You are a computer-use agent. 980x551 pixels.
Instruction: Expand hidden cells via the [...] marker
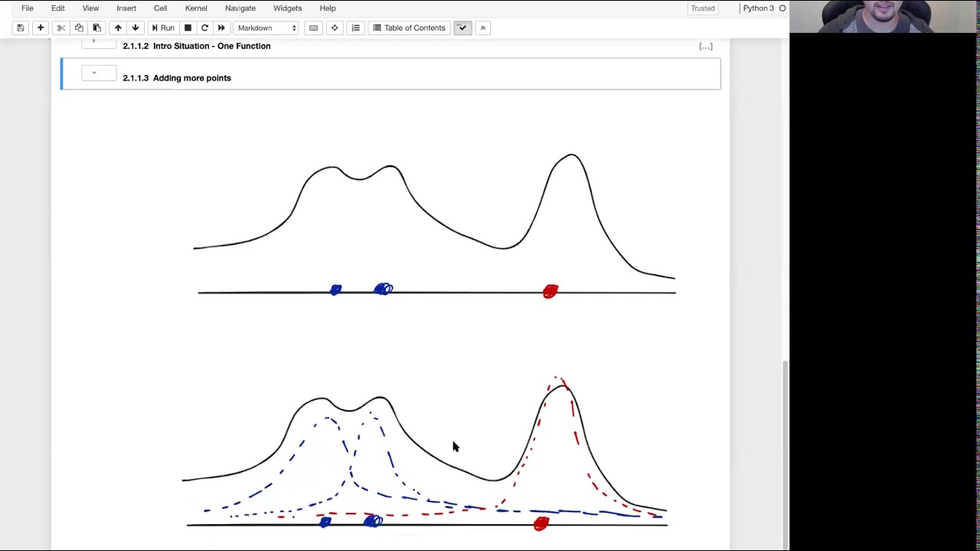click(x=706, y=47)
